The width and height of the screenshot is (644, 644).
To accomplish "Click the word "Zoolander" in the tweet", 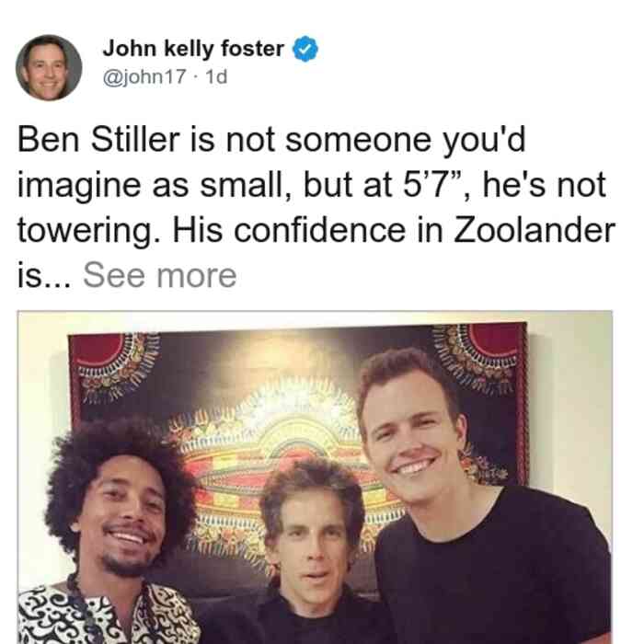I will click(535, 230).
